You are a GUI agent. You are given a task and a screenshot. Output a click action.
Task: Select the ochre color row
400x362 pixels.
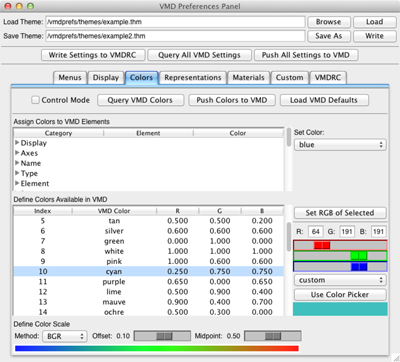pyautogui.click(x=149, y=312)
